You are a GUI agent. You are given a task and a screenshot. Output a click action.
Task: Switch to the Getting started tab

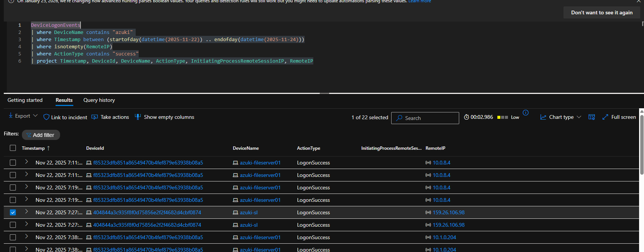(x=25, y=100)
